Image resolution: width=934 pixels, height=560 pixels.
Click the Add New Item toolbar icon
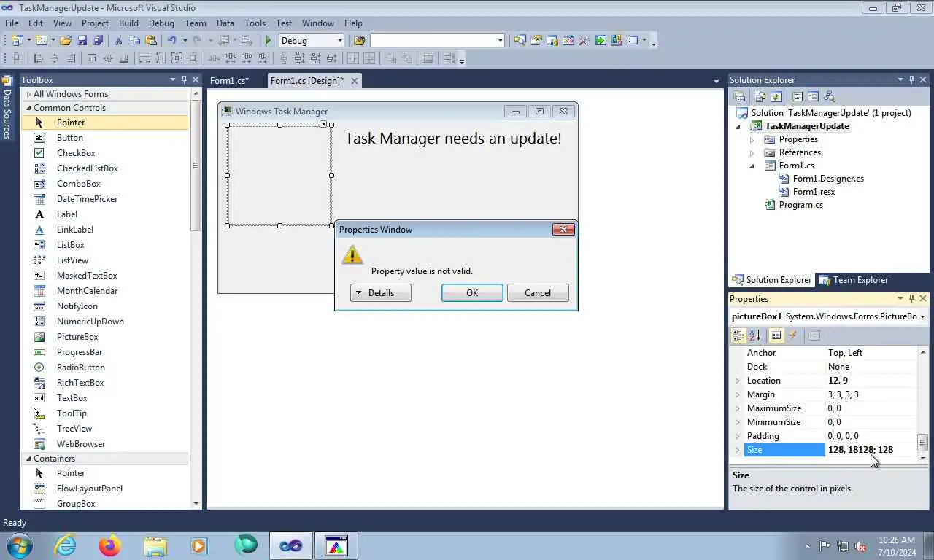pos(42,41)
